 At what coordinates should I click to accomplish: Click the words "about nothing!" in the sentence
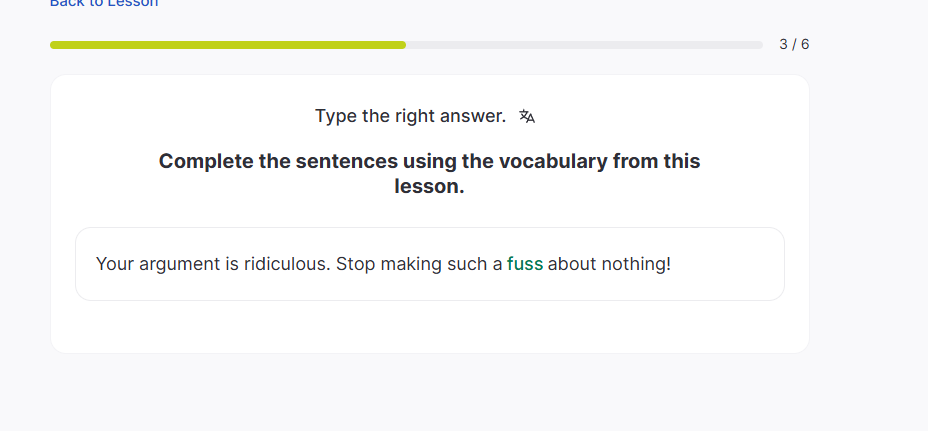coord(609,264)
